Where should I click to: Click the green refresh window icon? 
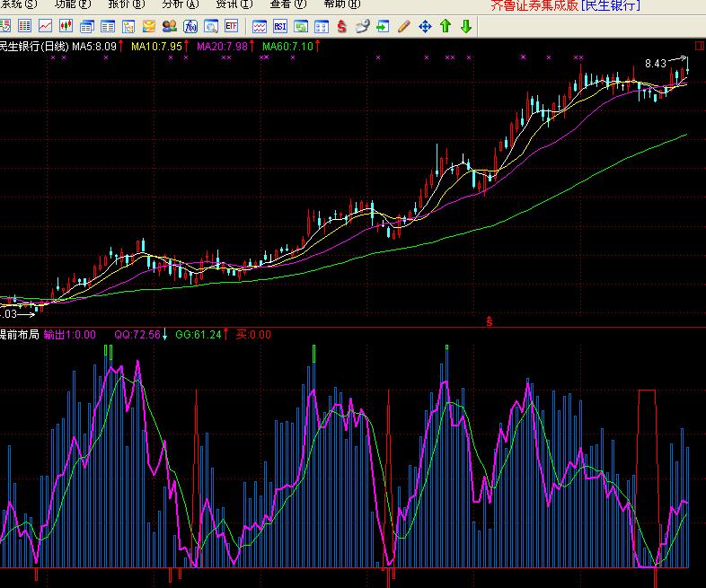301,27
